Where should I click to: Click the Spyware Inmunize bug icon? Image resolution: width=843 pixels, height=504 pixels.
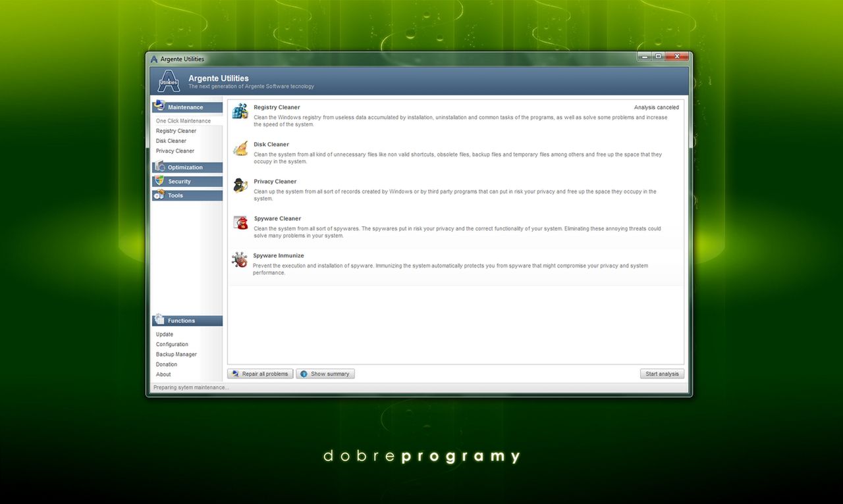[240, 260]
